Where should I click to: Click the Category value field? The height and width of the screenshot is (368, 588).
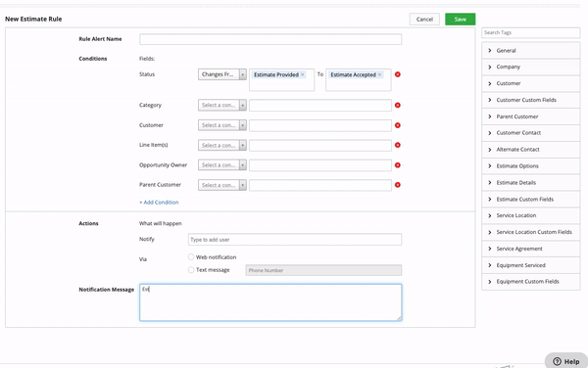(320, 105)
